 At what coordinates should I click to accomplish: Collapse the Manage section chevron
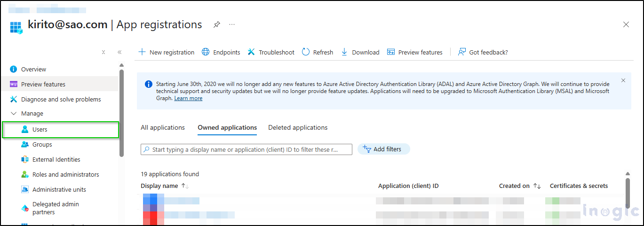pyautogui.click(x=13, y=114)
